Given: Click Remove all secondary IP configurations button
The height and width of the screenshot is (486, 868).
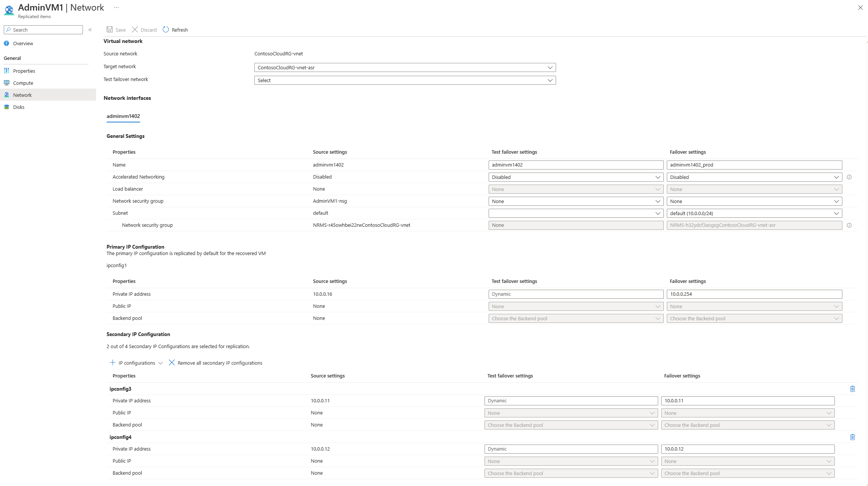Looking at the screenshot, I should pyautogui.click(x=216, y=362).
